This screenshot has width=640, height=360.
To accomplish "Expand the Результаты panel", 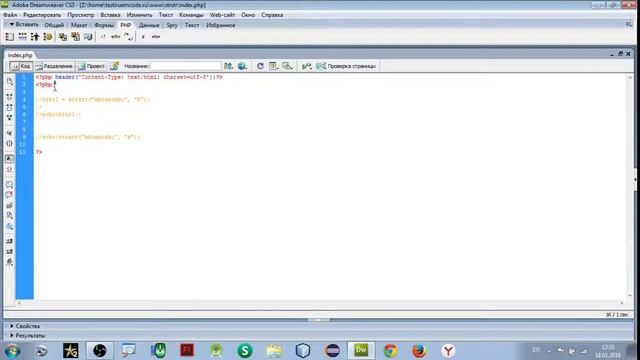I will (x=11, y=336).
